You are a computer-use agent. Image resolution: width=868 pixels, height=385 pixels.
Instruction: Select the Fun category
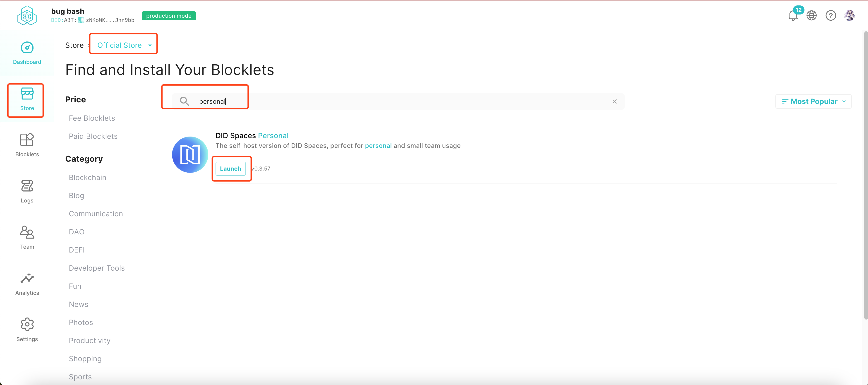point(75,286)
